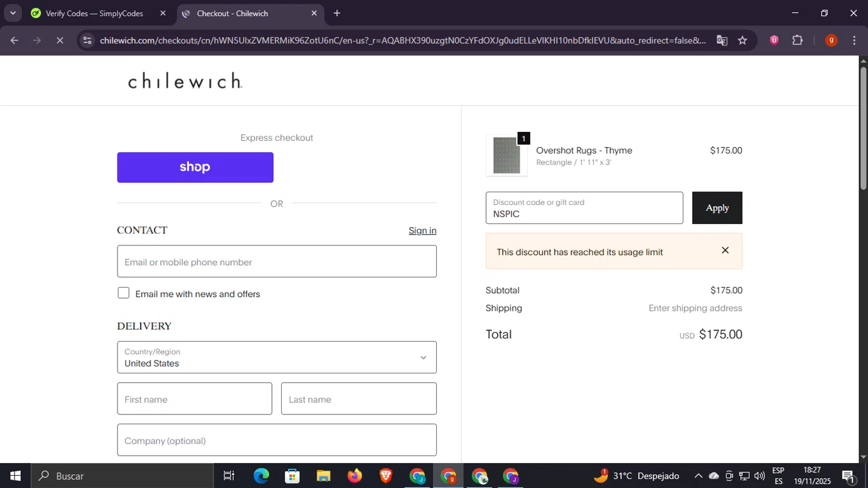Launch Brave browser from the taskbar
This screenshot has height=488, width=868.
click(386, 476)
